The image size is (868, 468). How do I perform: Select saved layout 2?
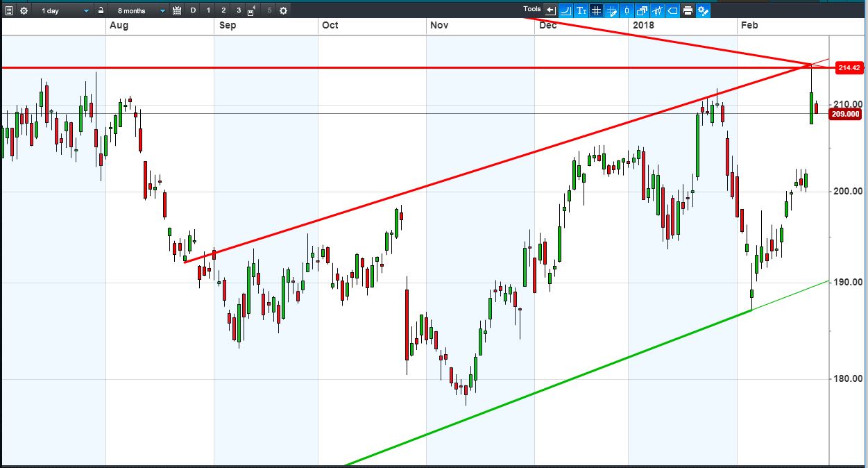coord(223,10)
